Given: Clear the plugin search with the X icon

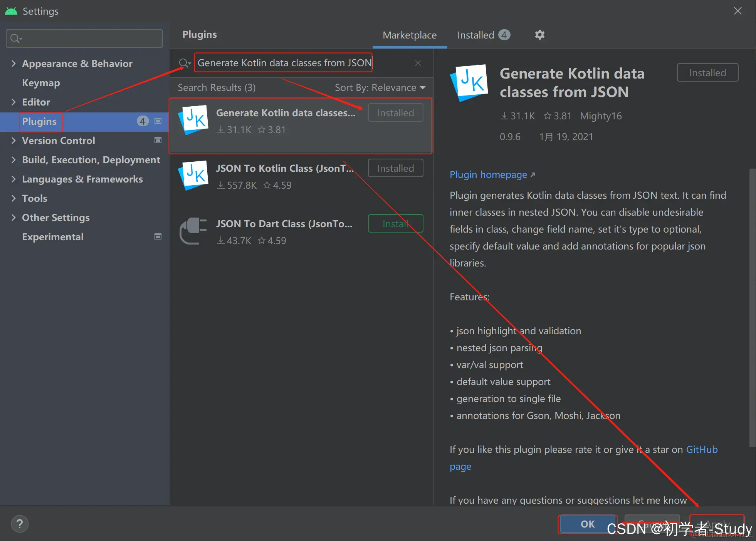Looking at the screenshot, I should (418, 63).
